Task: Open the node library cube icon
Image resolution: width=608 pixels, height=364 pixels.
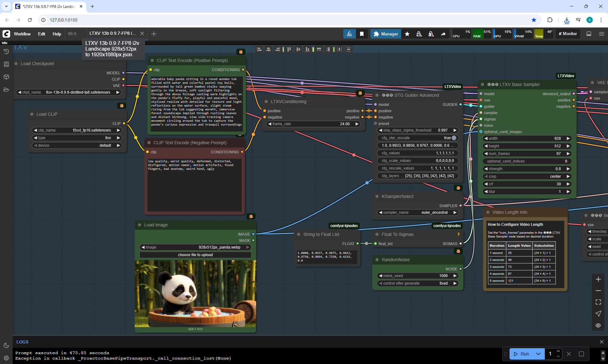Action: tap(6, 77)
